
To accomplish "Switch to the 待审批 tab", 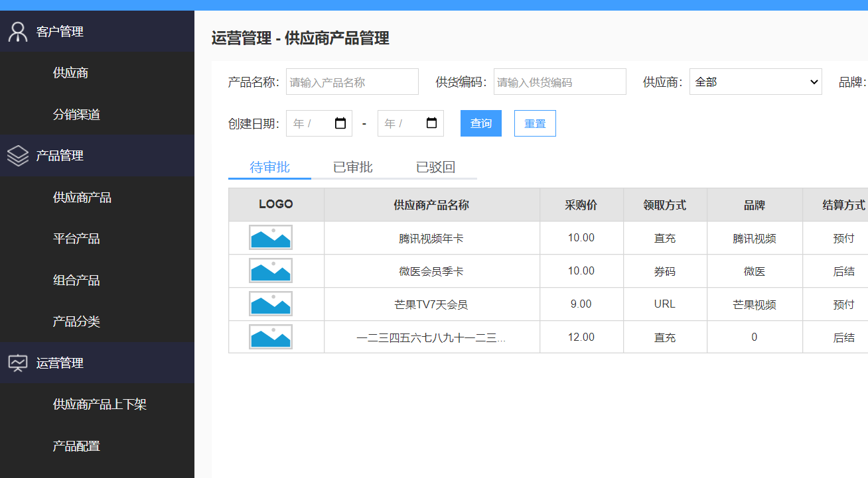I will [269, 167].
